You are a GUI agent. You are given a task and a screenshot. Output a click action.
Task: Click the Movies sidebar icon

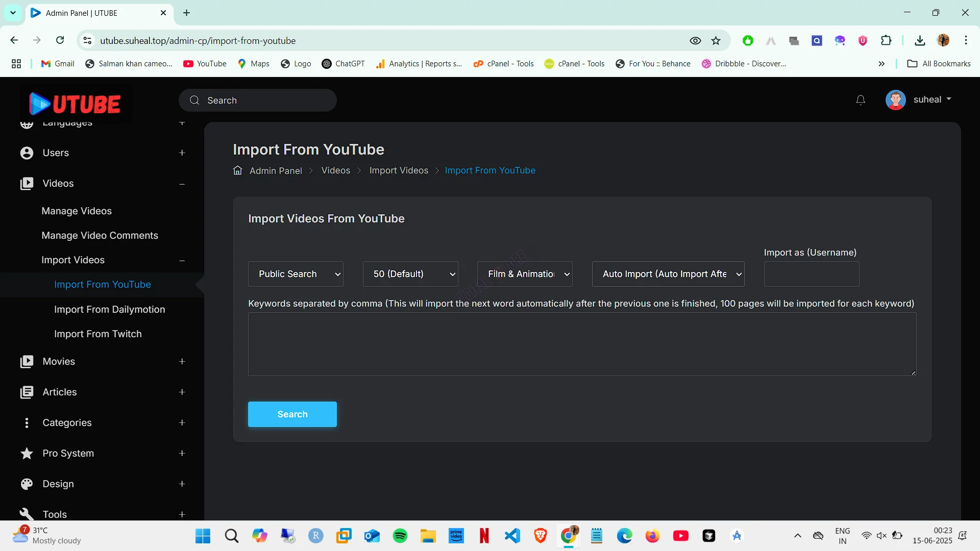click(27, 362)
